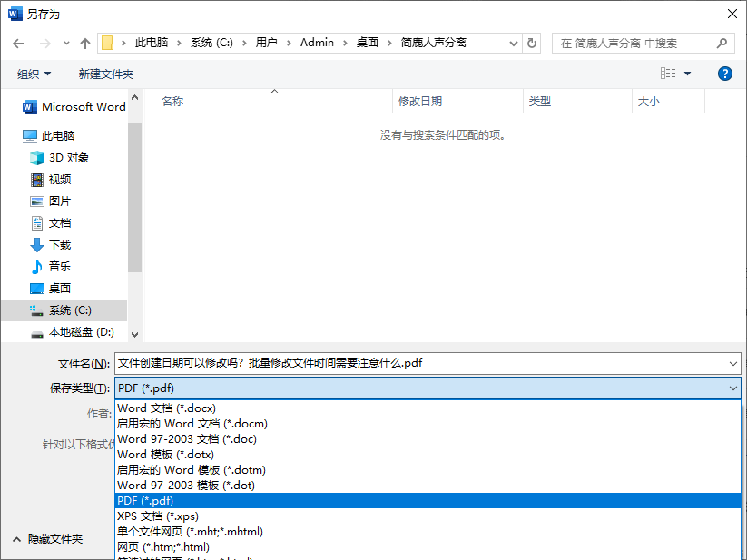Click the search magnifier in the search box
Viewport: 747px width, 560px height.
(720, 42)
